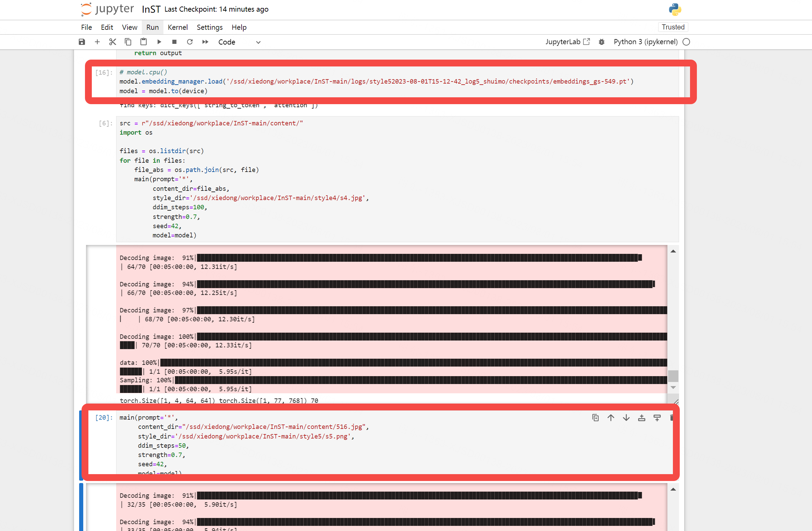Image resolution: width=812 pixels, height=531 pixels.
Task: Click down arrow of first output scrollbar
Action: (673, 387)
